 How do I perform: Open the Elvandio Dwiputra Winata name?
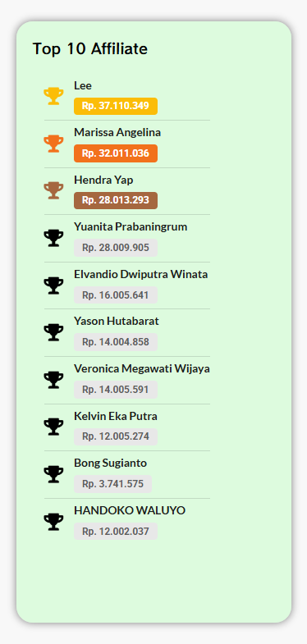coord(141,274)
